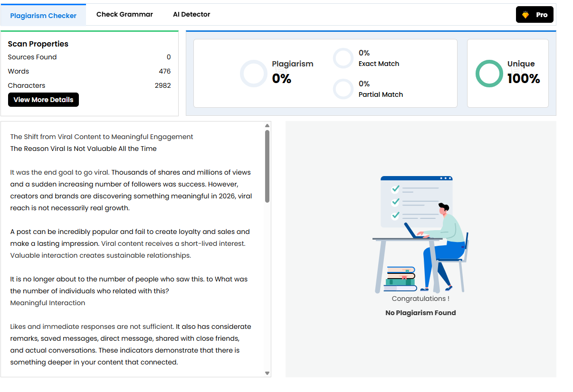Click the text panel vertical scrollbar thumb
This screenshot has height=392, width=573.
[x=267, y=166]
